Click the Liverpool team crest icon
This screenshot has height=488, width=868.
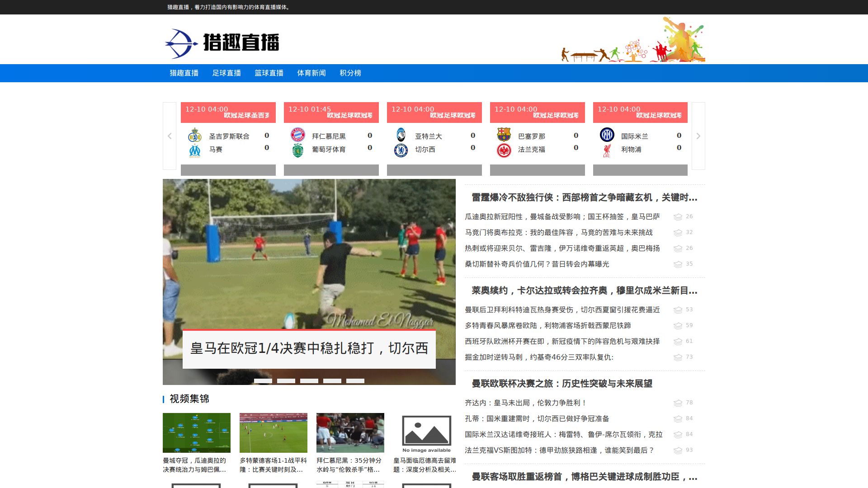click(x=607, y=150)
